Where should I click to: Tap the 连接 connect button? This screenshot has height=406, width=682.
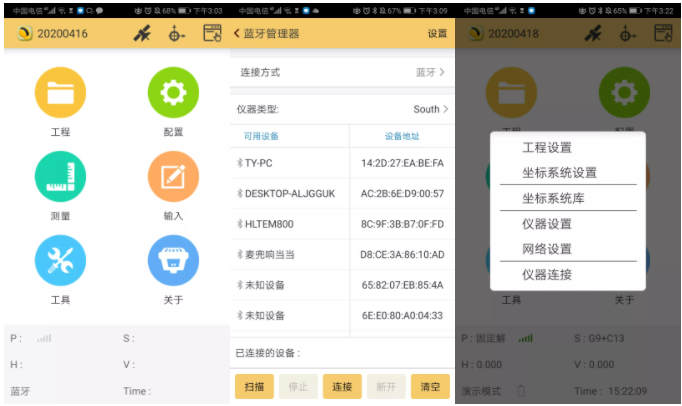coord(342,386)
